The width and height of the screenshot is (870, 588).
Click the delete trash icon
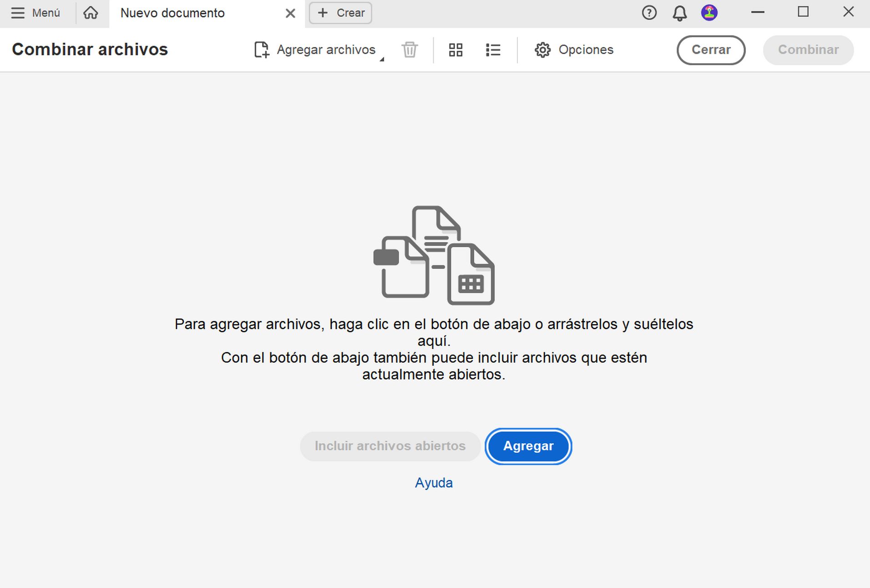coord(409,50)
